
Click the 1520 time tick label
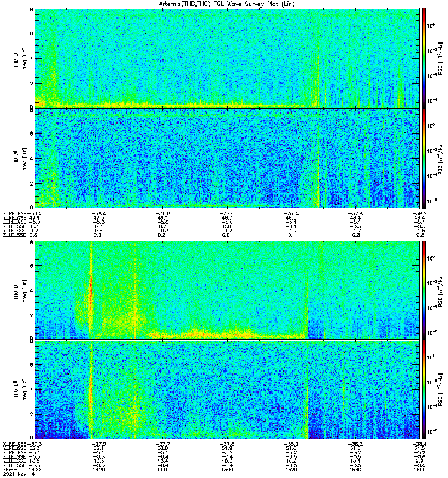pyautogui.click(x=291, y=470)
